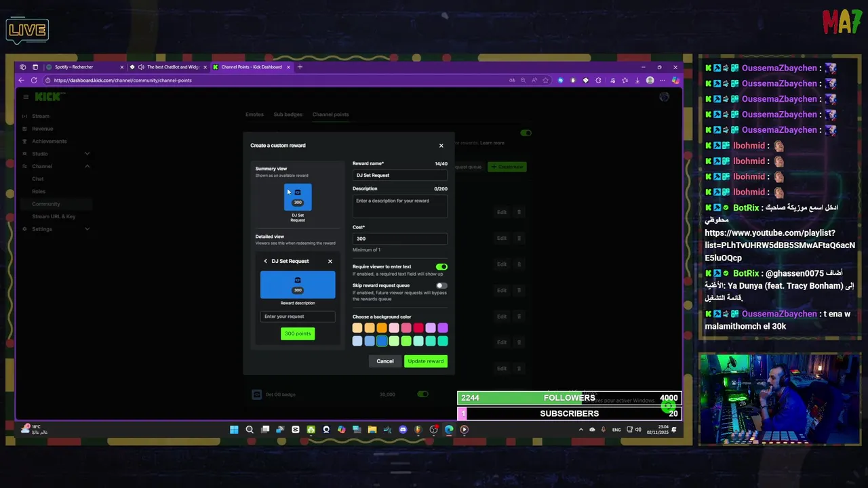Open the Kick sidebar hamburger menu
Viewport: 868px width, 488px height.
[25, 97]
